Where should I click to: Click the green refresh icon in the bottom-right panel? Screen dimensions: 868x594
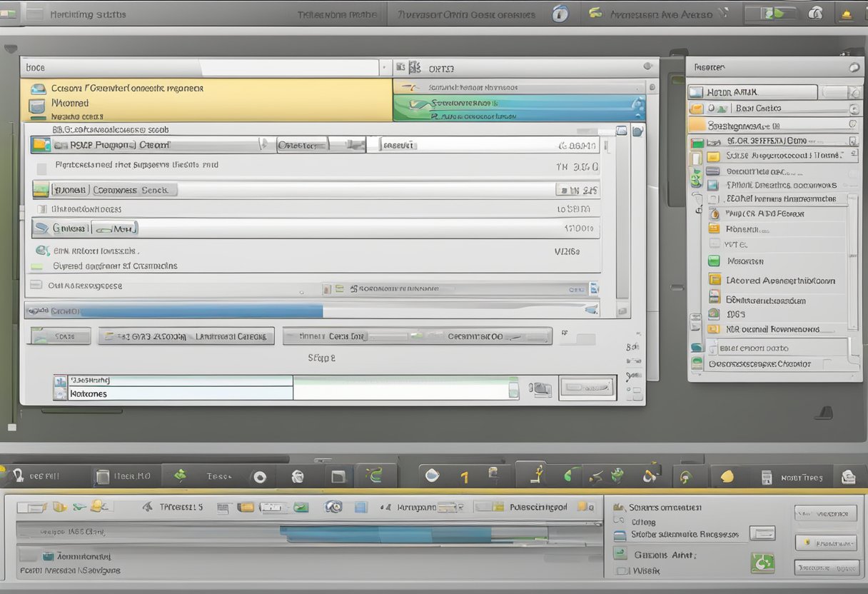[764, 562]
